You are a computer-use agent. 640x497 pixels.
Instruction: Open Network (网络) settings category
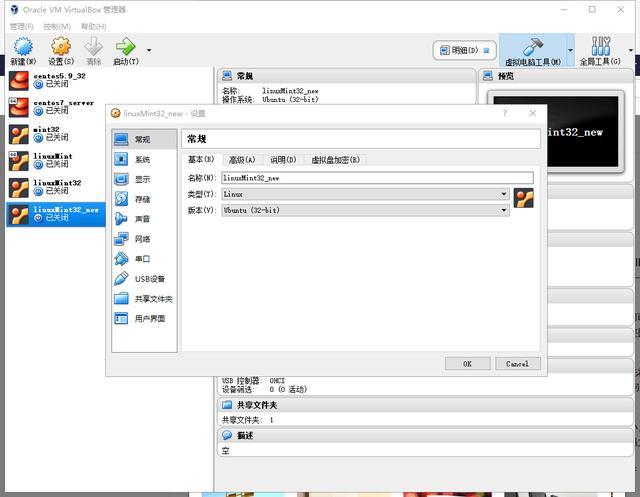tap(144, 239)
